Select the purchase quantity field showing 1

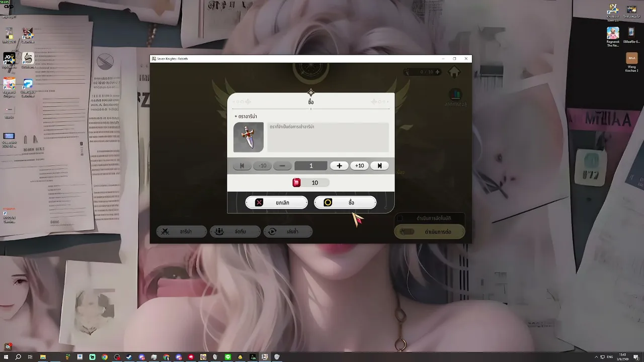click(x=311, y=166)
